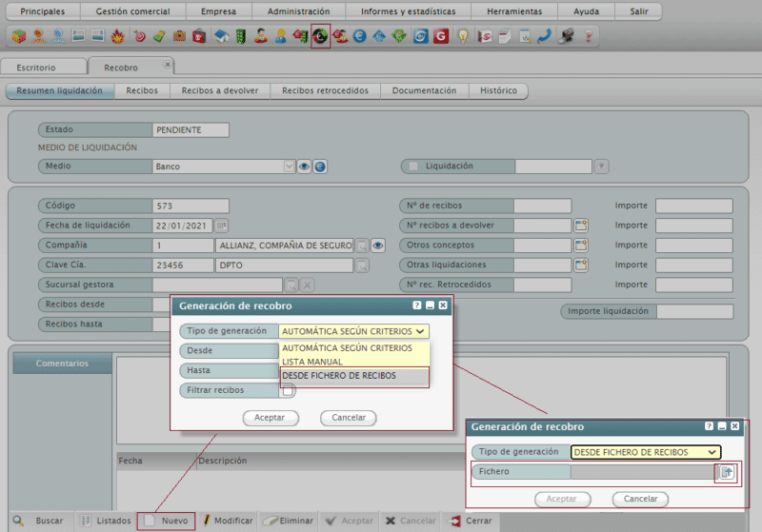This screenshot has width=762, height=532.
Task: Click the flame toolbar icon
Action: point(117,36)
